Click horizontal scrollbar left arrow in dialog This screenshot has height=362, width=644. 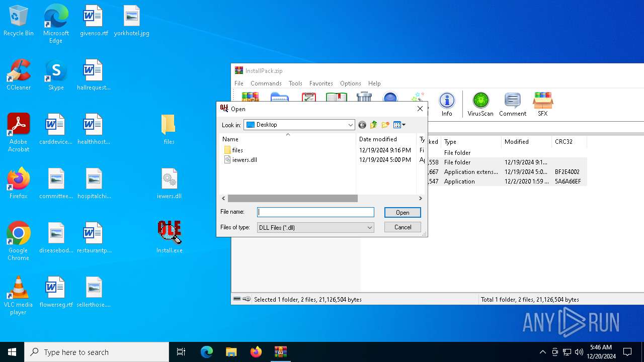(x=224, y=199)
